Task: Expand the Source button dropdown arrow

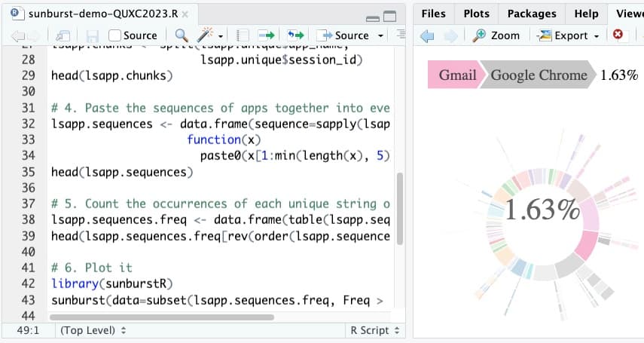Action: (x=380, y=35)
